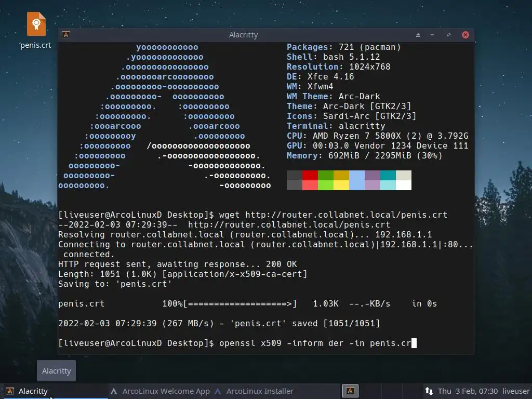Click the light blue color block in palette
532x399 pixels.
pos(357,180)
